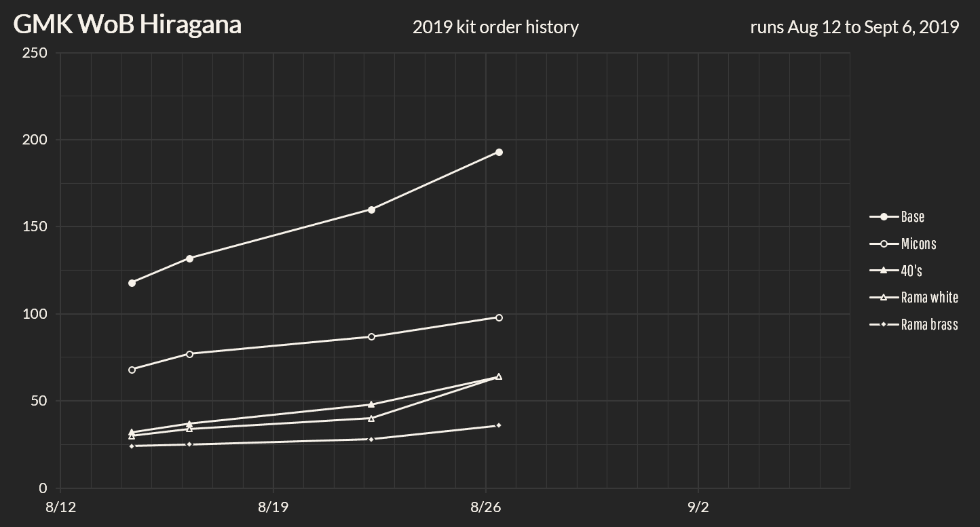The image size is (980, 527).
Task: Select the Base legend label
Action: click(x=913, y=217)
